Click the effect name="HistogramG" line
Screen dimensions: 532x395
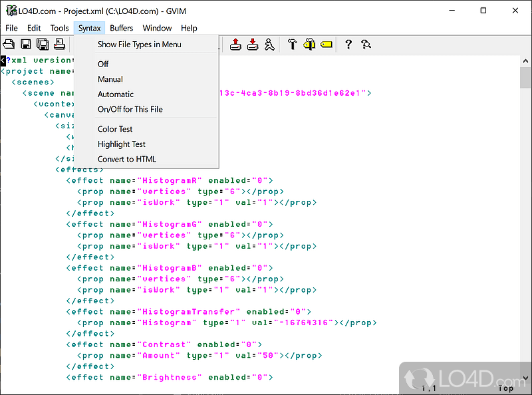pos(170,224)
